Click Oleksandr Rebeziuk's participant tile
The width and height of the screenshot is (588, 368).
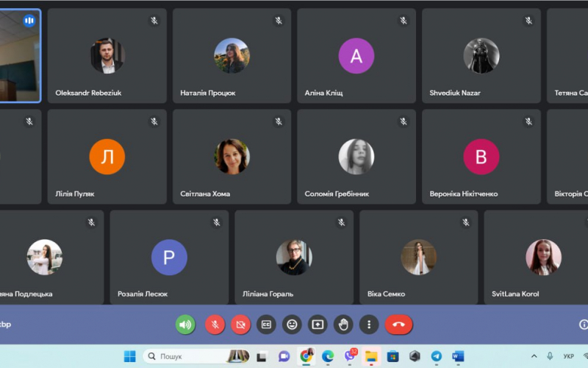pos(107,56)
